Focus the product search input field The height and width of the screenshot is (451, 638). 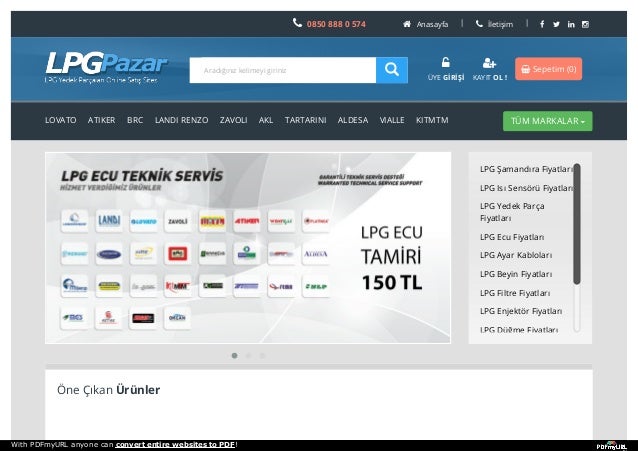[283, 70]
